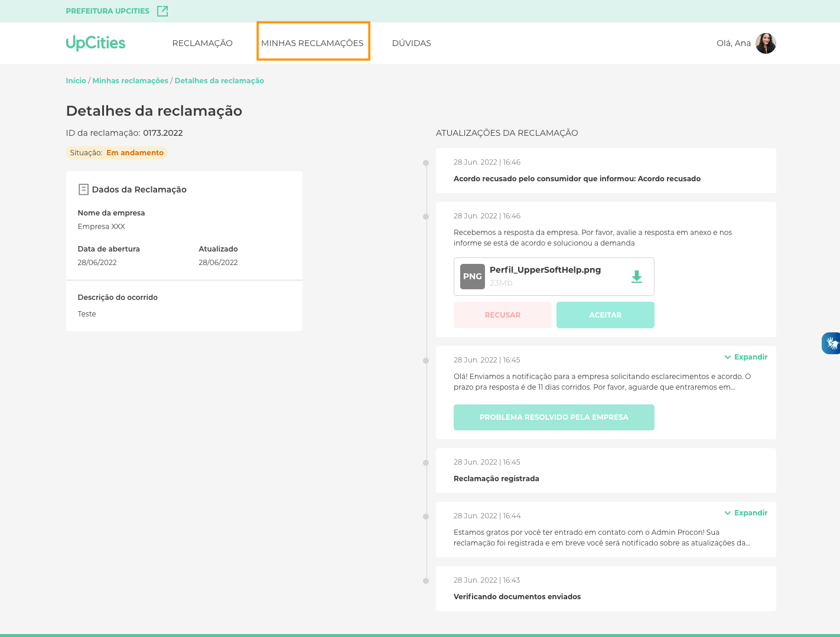This screenshot has width=840, height=637.
Task: Download the Perfil_UpperSoftHelp.png attachment
Action: (x=637, y=276)
